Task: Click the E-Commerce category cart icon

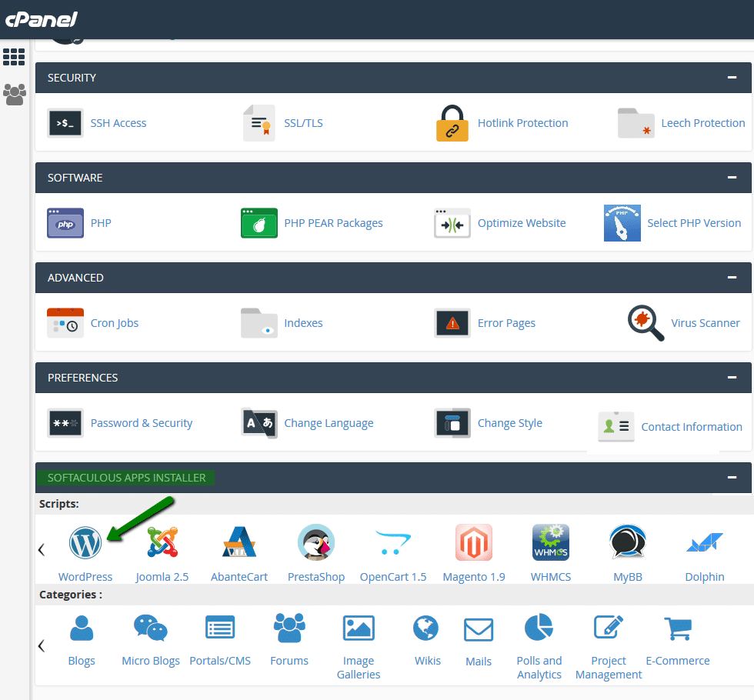Action: [678, 628]
